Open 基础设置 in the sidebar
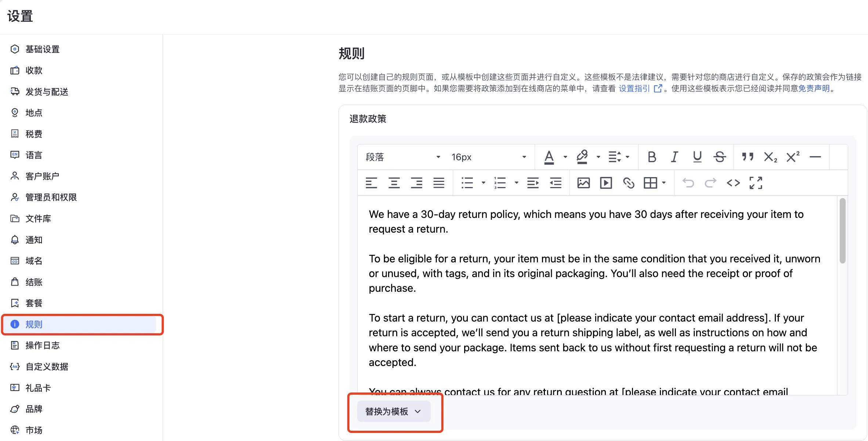This screenshot has height=441, width=868. (x=42, y=49)
